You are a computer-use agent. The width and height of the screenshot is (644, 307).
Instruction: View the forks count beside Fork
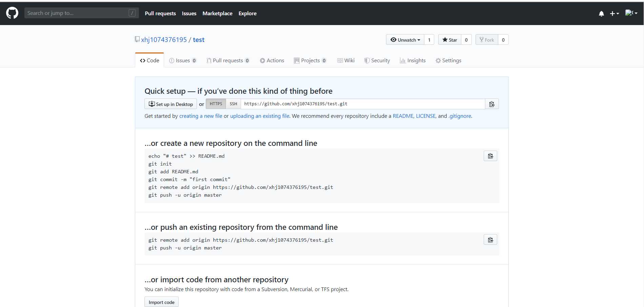(503, 40)
